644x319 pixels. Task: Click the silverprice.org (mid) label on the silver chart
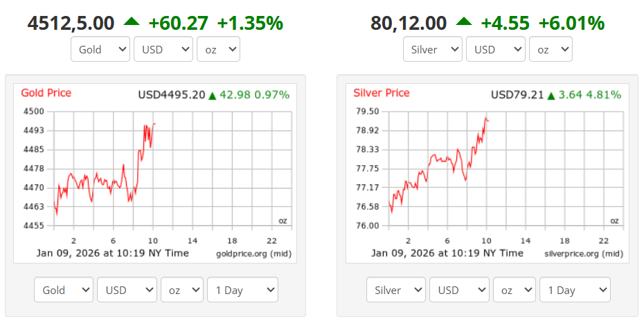tap(583, 254)
